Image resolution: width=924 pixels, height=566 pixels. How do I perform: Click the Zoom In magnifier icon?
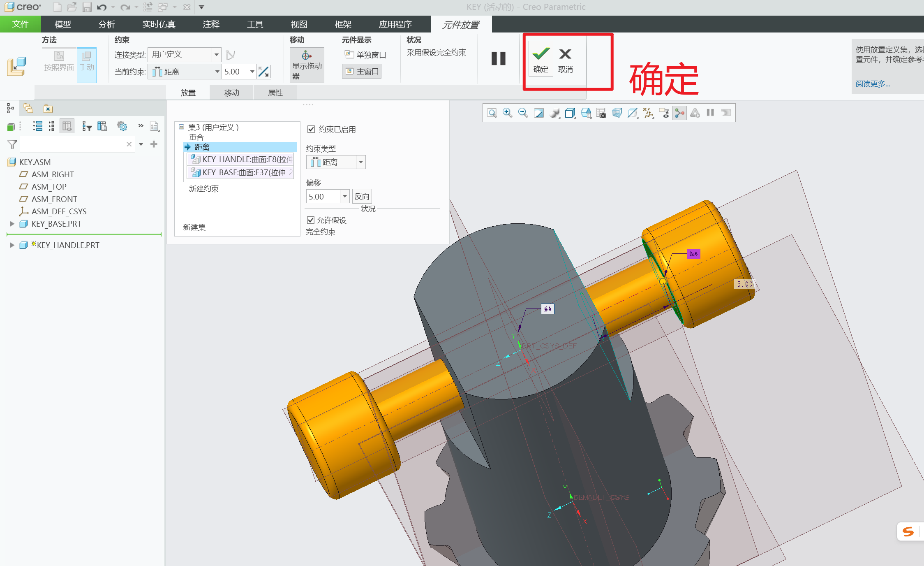pyautogui.click(x=507, y=113)
